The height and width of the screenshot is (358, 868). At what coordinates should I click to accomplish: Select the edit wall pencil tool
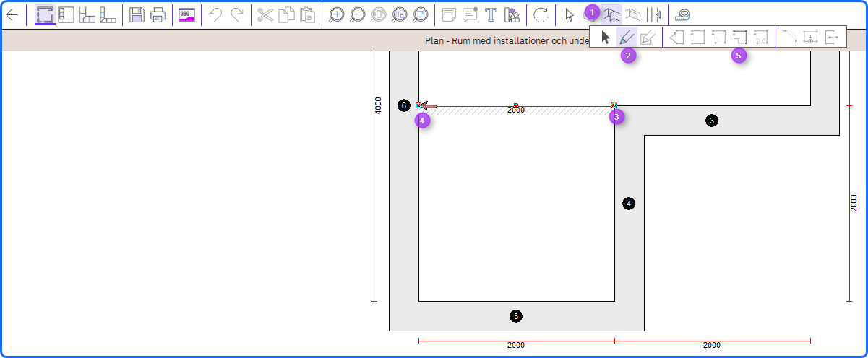coord(648,38)
